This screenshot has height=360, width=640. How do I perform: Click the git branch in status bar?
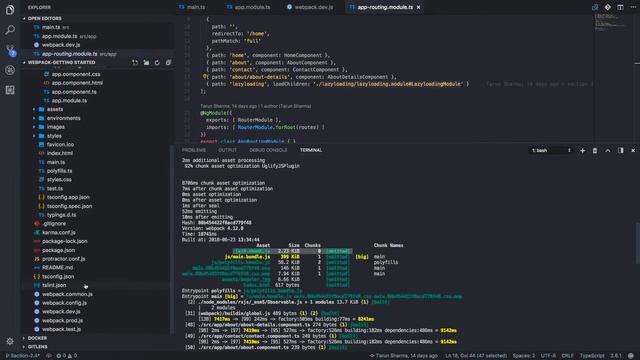coord(22,356)
